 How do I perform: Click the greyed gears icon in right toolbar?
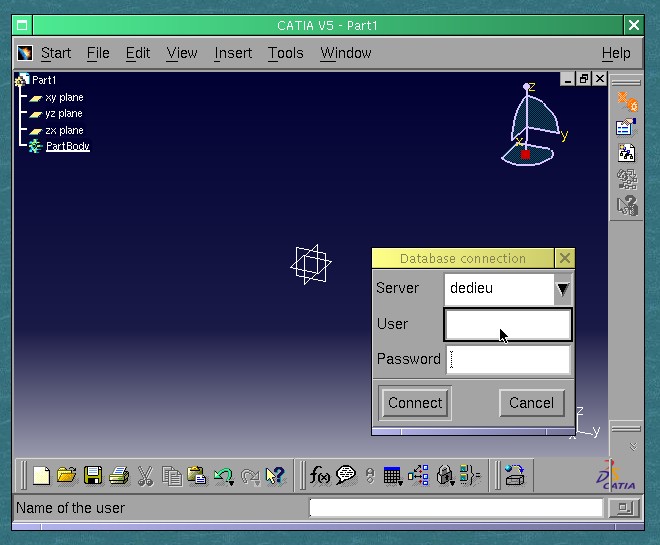[x=627, y=179]
